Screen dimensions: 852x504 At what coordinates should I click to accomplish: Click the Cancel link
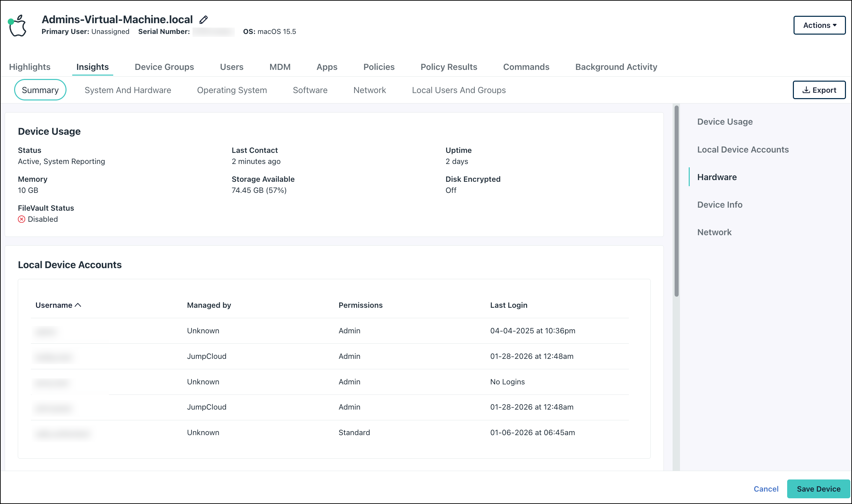(x=766, y=489)
